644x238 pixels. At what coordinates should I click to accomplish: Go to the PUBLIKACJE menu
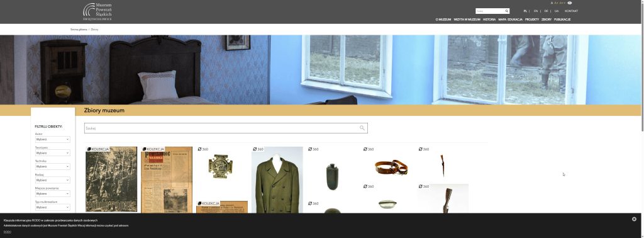pos(562,20)
